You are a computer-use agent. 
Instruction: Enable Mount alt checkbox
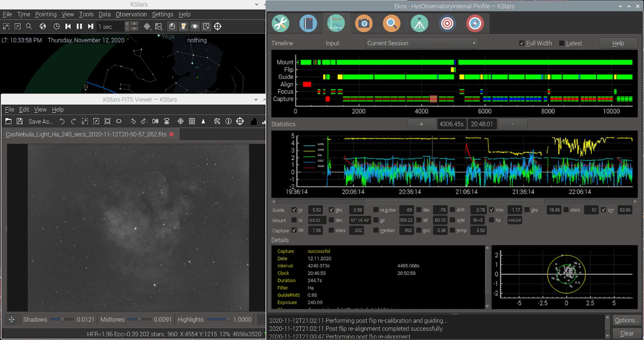[419, 220]
